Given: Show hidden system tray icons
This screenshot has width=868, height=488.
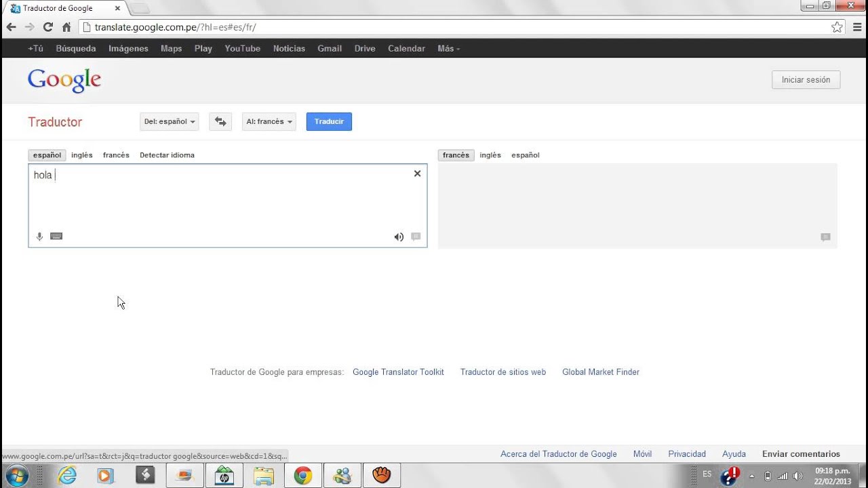Looking at the screenshot, I should (751, 476).
